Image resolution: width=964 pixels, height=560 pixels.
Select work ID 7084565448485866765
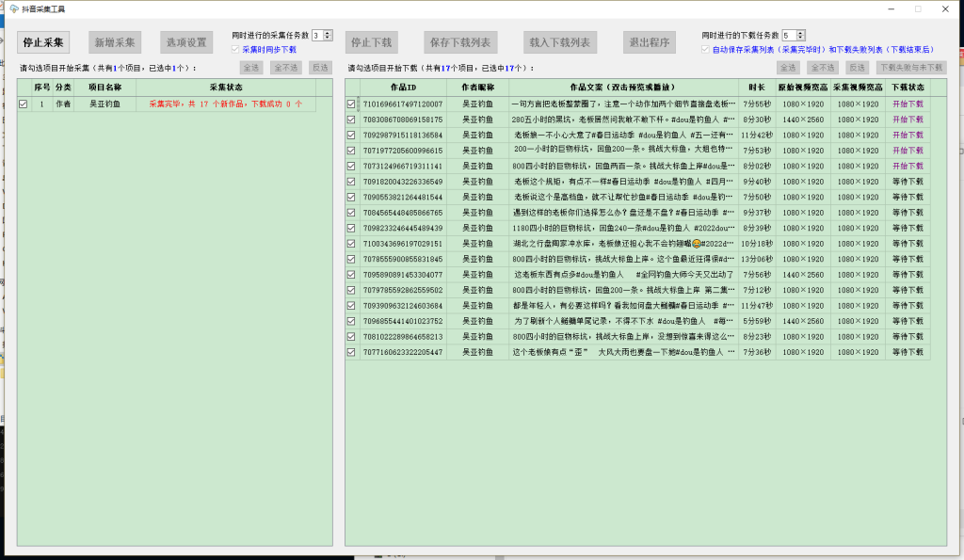(403, 213)
